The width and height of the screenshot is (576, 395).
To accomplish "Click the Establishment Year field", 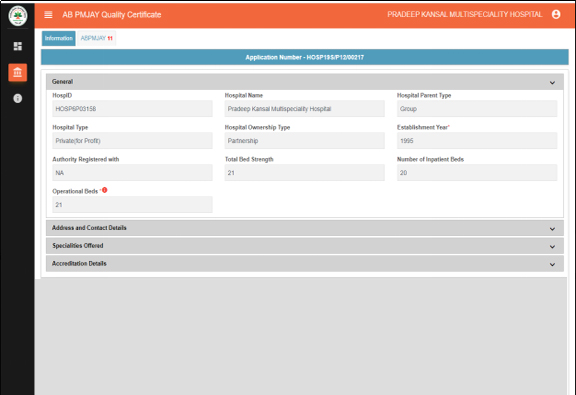I will pyautogui.click(x=477, y=141).
